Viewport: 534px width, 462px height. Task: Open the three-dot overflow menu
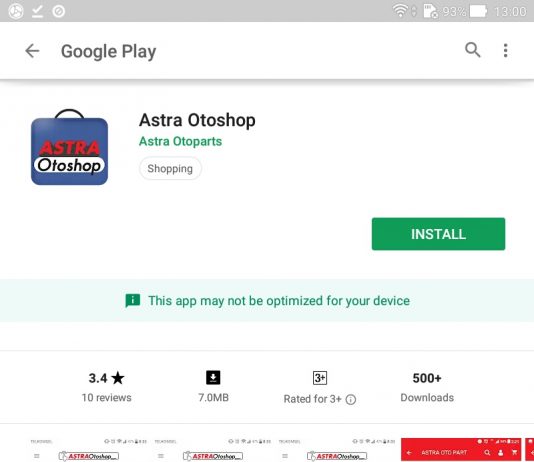505,50
